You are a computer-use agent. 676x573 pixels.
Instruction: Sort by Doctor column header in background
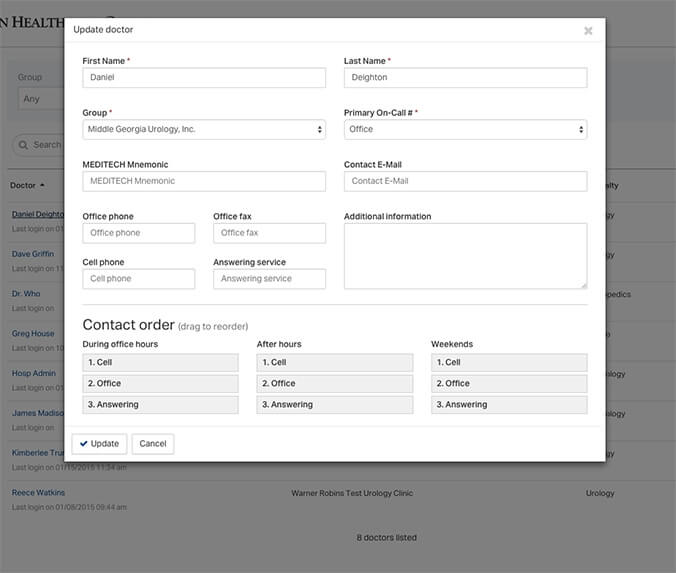tap(27, 185)
